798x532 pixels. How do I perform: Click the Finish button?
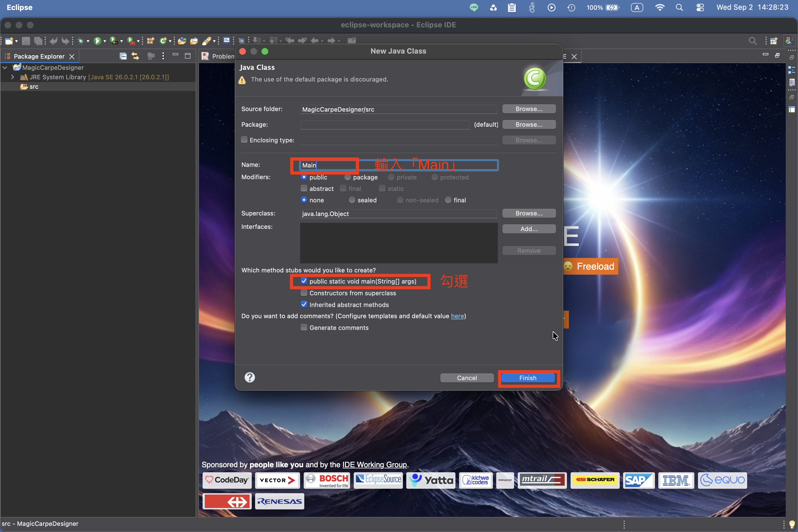[x=528, y=378]
